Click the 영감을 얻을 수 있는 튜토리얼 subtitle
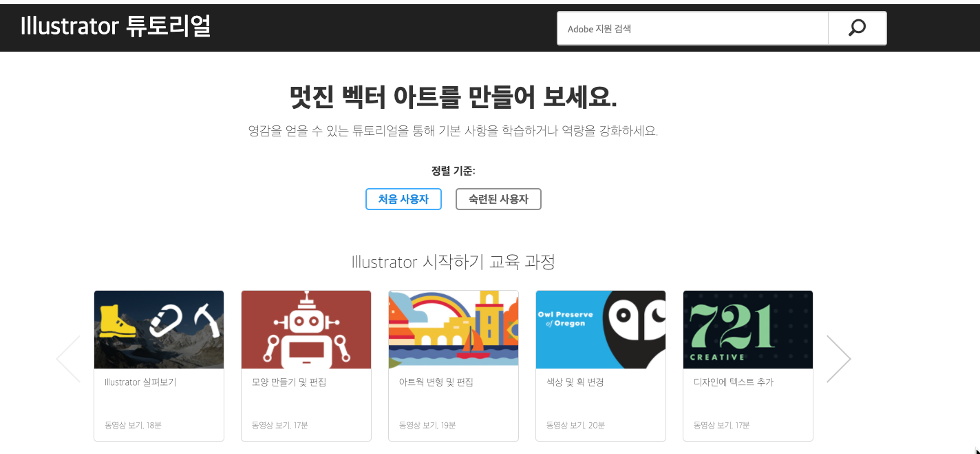The width and height of the screenshot is (980, 454). (x=453, y=130)
